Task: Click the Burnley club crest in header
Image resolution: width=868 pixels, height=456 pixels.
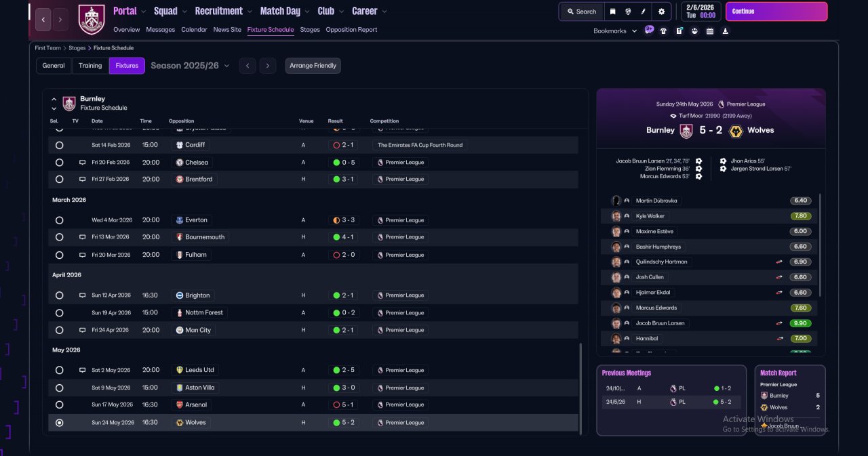Action: coord(92,19)
